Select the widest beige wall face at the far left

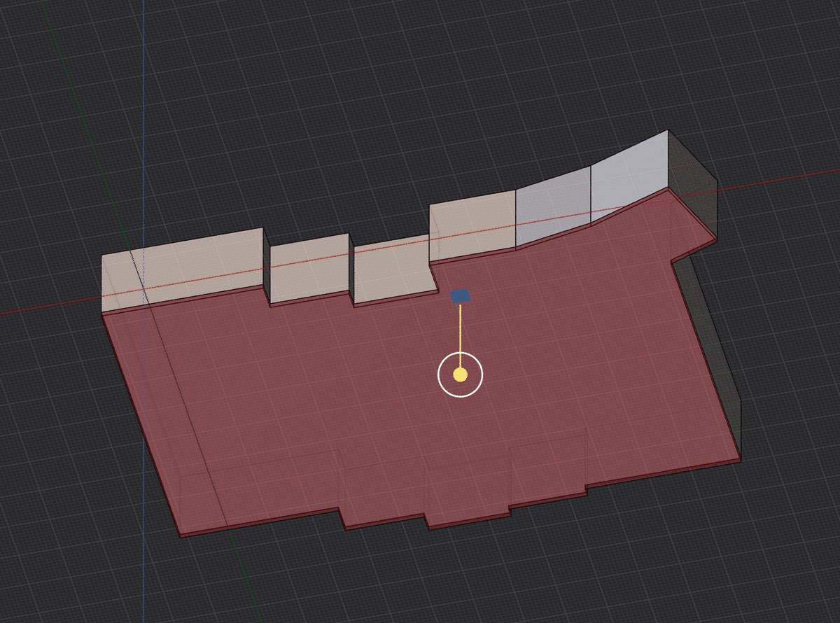tap(183, 269)
